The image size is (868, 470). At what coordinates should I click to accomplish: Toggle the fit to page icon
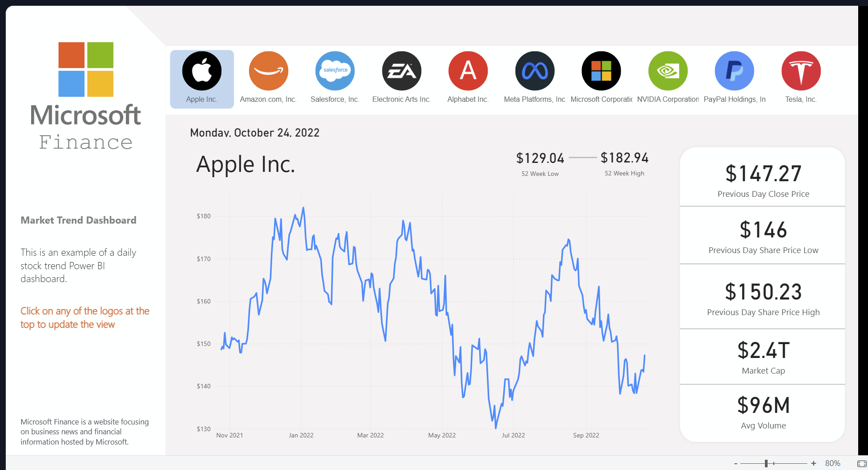[862, 463]
